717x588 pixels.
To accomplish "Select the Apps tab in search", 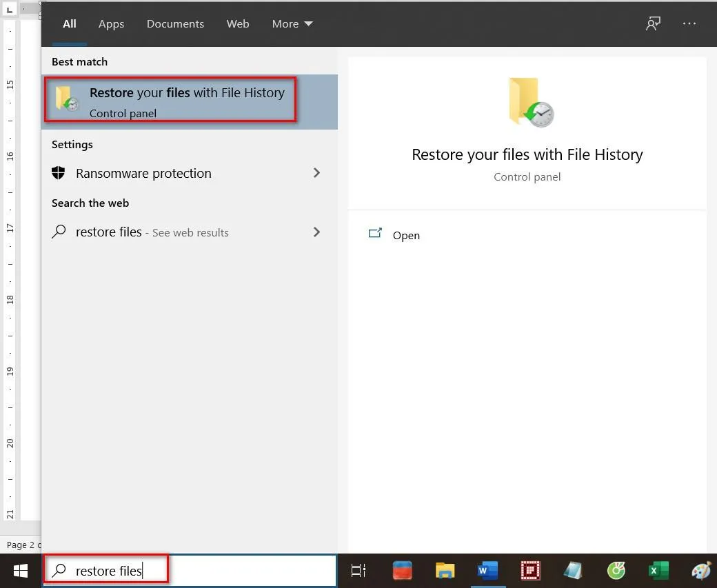I will pos(111,23).
